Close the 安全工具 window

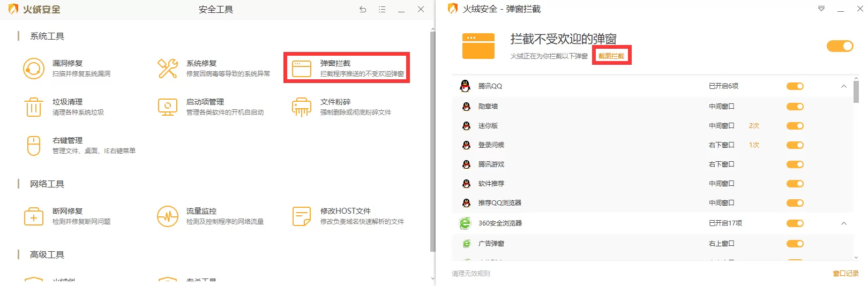point(421,9)
